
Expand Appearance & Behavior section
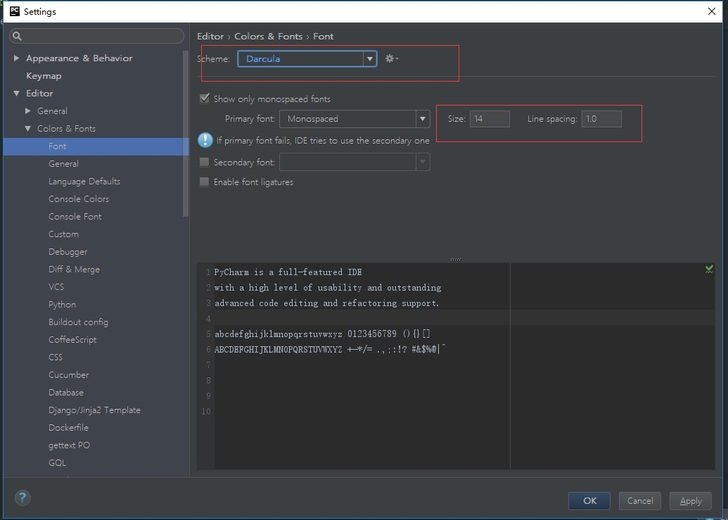click(x=16, y=58)
